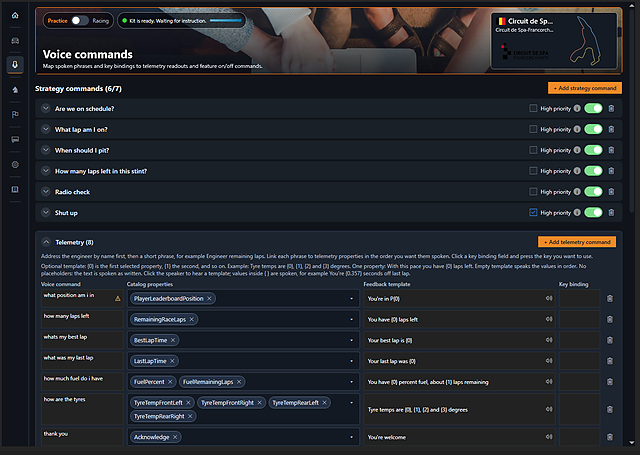Expand the 'When should I pit?' command
This screenshot has height=455, width=640.
(46, 150)
